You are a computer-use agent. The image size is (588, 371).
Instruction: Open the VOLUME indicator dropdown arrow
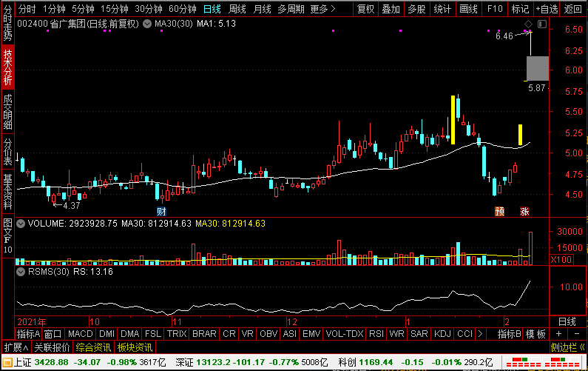coord(21,224)
